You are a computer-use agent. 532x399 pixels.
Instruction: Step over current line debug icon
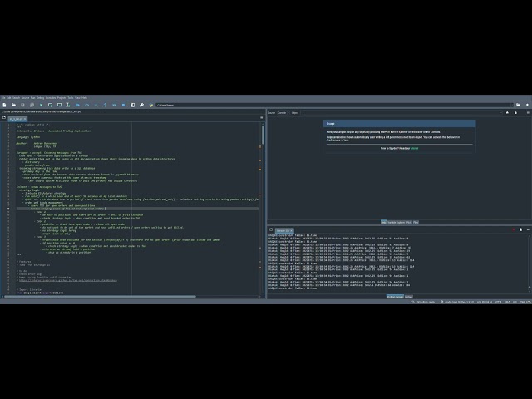click(86, 106)
